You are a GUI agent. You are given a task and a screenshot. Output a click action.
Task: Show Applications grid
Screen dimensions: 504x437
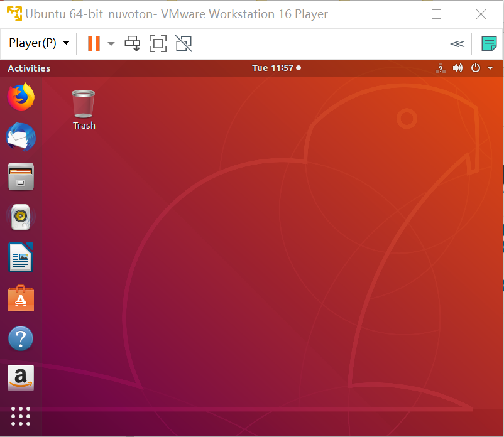tap(21, 416)
